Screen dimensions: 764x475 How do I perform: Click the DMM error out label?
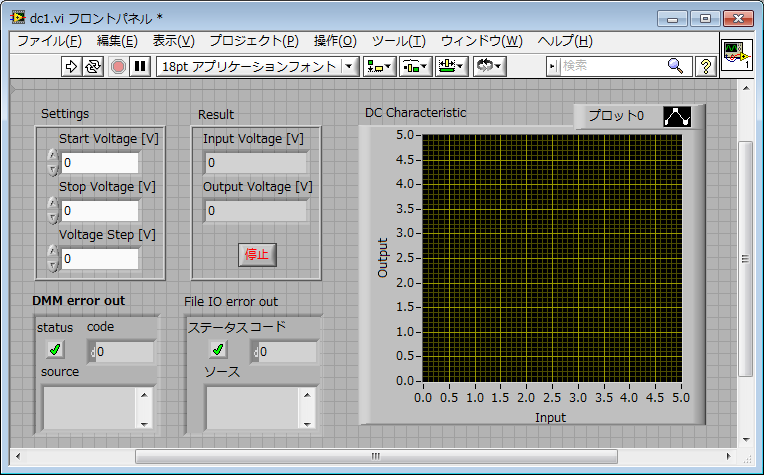click(x=78, y=301)
